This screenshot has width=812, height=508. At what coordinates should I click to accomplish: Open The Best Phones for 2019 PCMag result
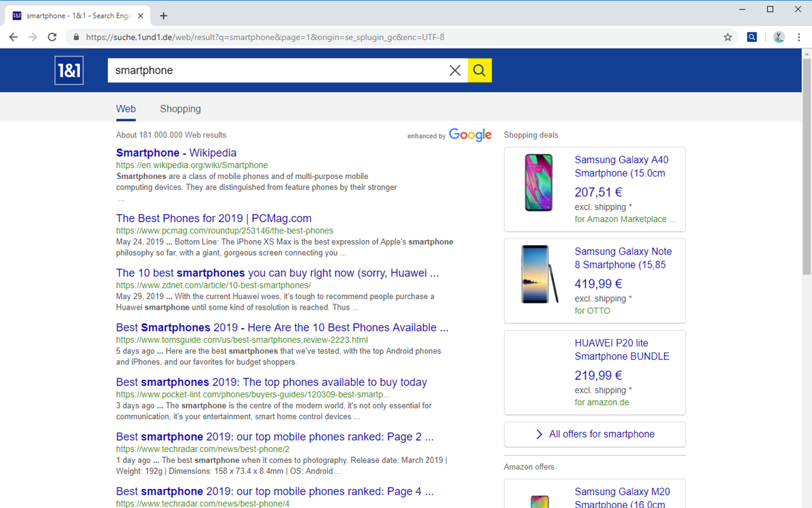tap(214, 218)
